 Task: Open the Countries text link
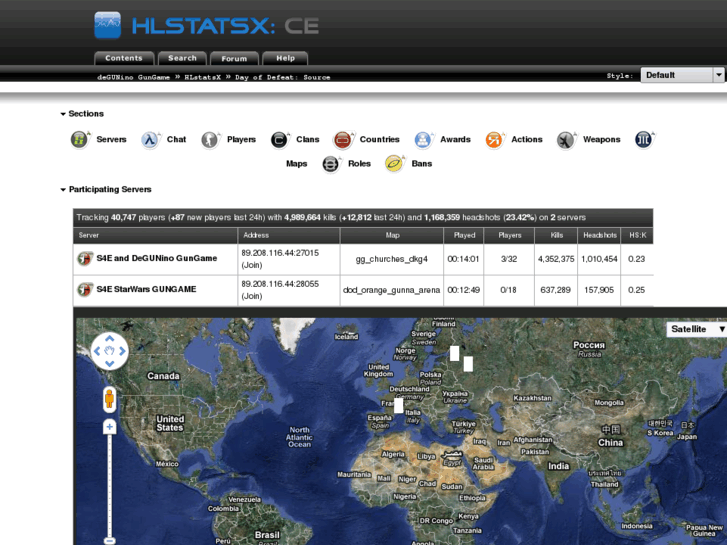379,139
